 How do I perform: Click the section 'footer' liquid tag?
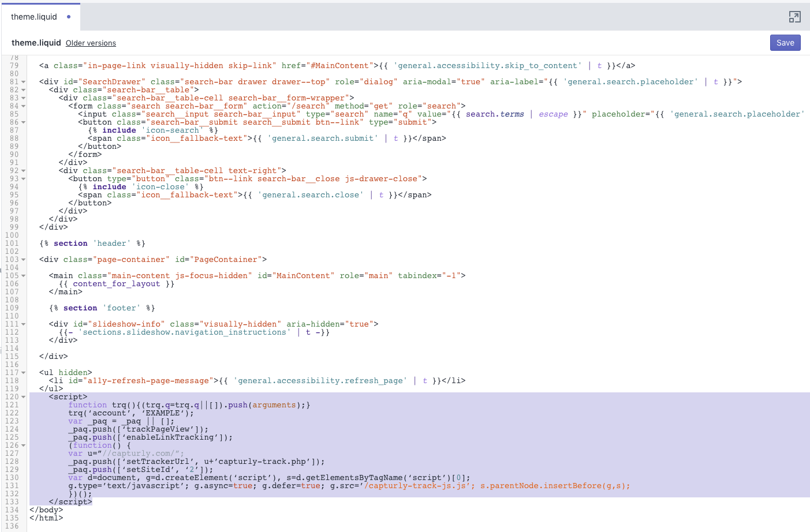click(x=102, y=308)
